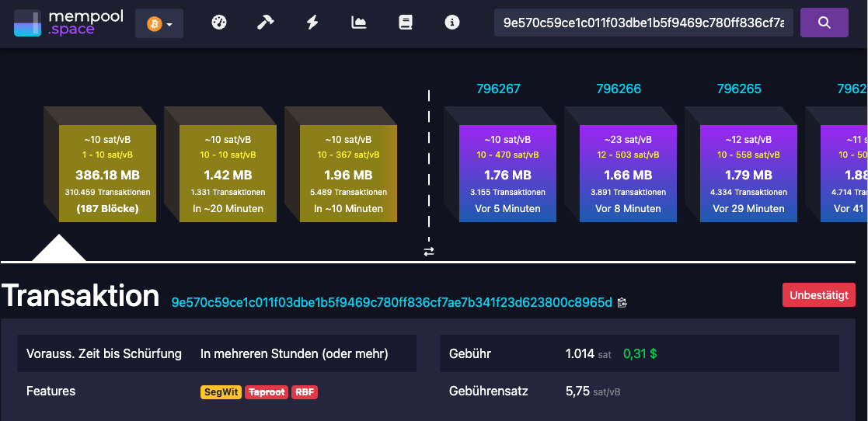The width and height of the screenshot is (868, 421).
Task: Click 'In mehreren Stunden (oder mehr)' text
Action: (295, 354)
